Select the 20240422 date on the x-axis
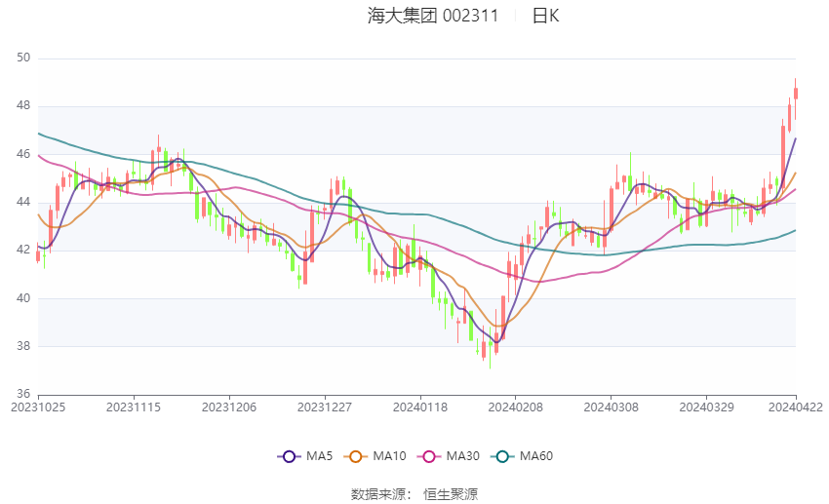 coord(795,407)
